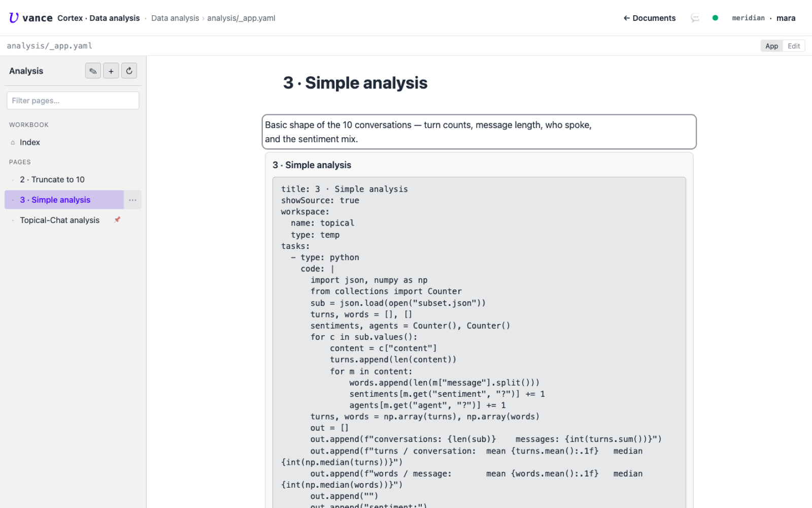
Task: Open the edit pencil icon in Analysis sidebar
Action: (x=93, y=71)
